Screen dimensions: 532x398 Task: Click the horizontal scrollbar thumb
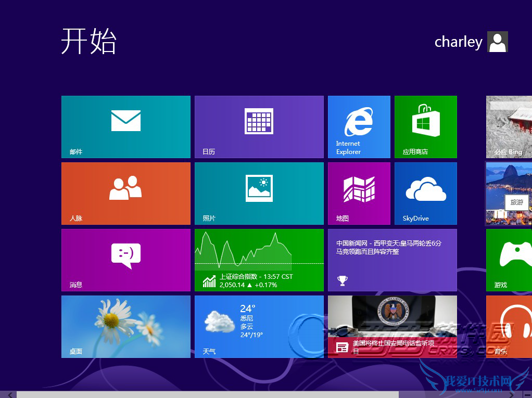[207, 395]
